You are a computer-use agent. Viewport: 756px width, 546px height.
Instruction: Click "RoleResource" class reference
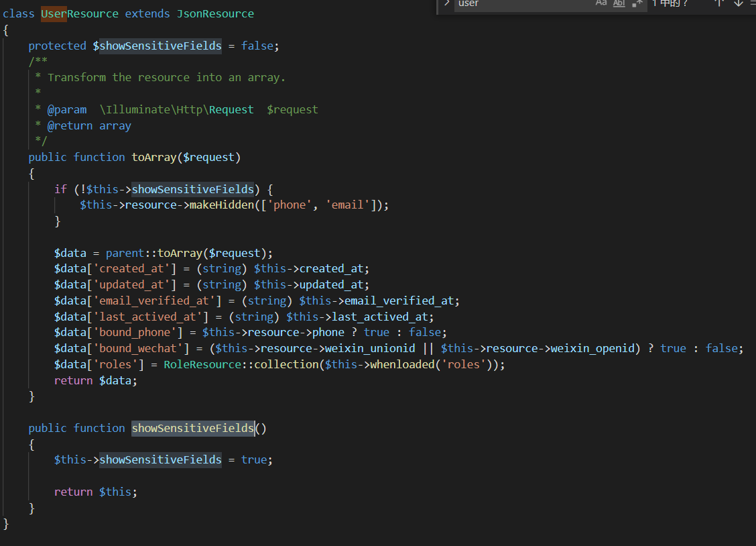pyautogui.click(x=202, y=365)
